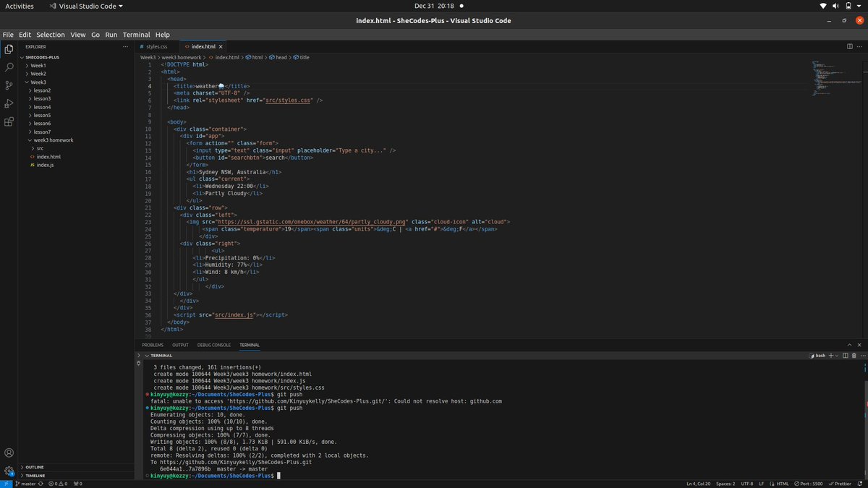Switch to the OUTPUT panel tab
The image size is (868, 488).
(180, 345)
